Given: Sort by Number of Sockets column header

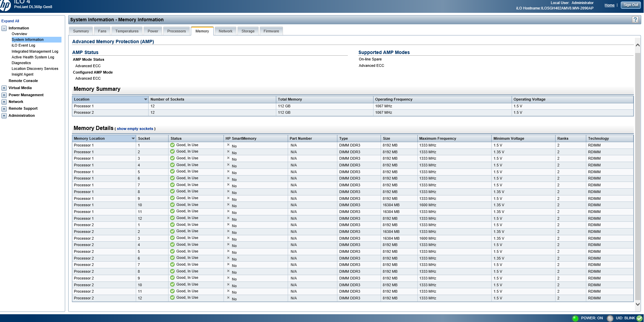Looking at the screenshot, I should pos(212,99).
